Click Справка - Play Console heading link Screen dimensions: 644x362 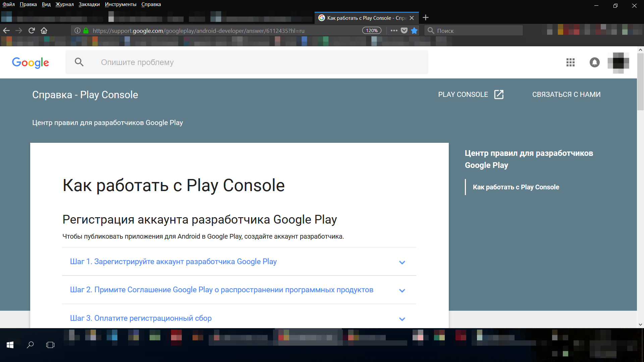click(85, 95)
